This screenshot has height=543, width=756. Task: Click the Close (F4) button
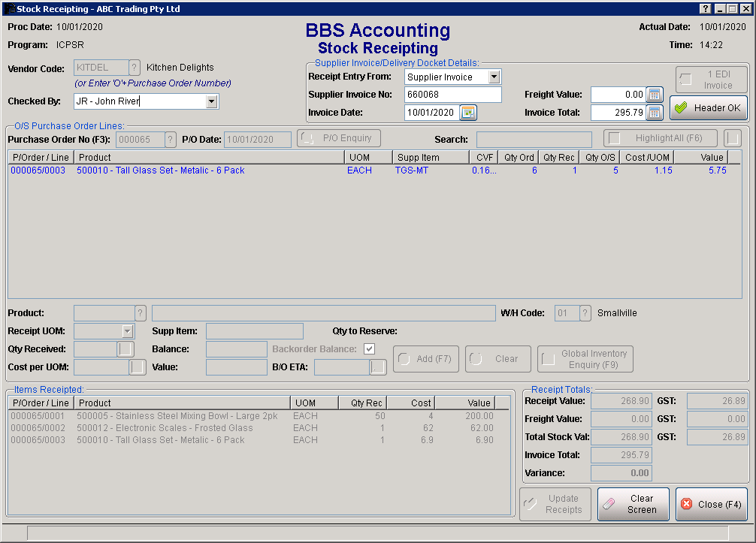(x=711, y=504)
